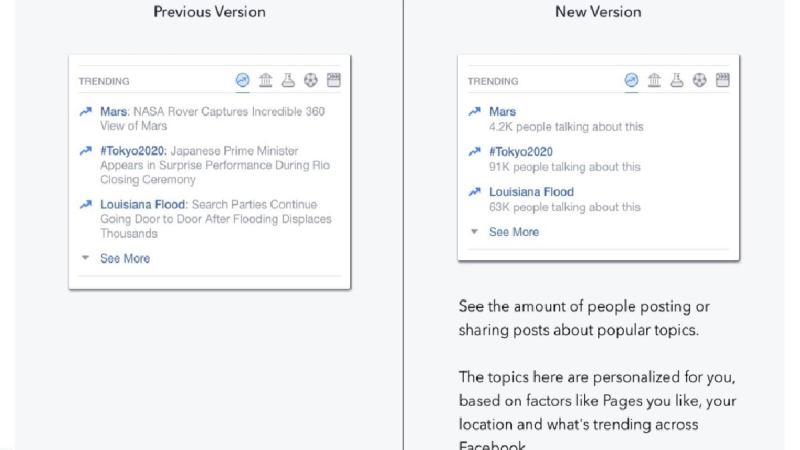
Task: Select Science flask icon in Previous Version panel
Action: pyautogui.click(x=288, y=80)
